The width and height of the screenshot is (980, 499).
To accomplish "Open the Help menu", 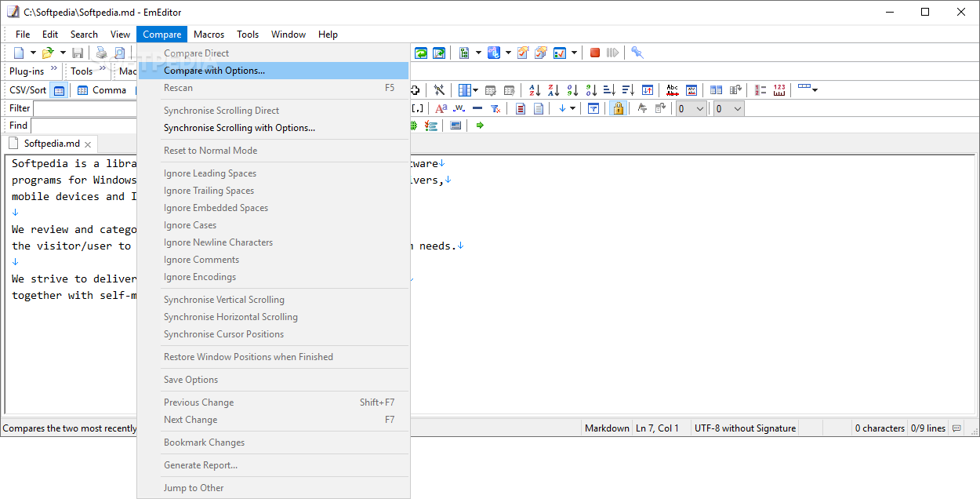I will [x=328, y=34].
